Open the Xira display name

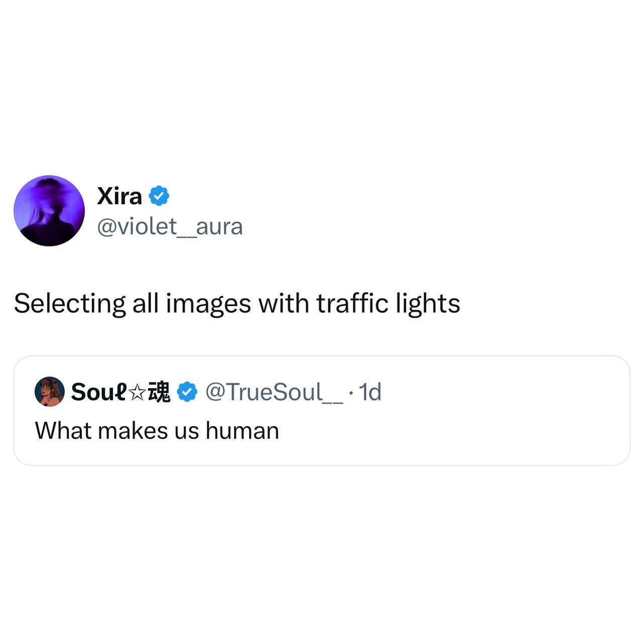[119, 196]
